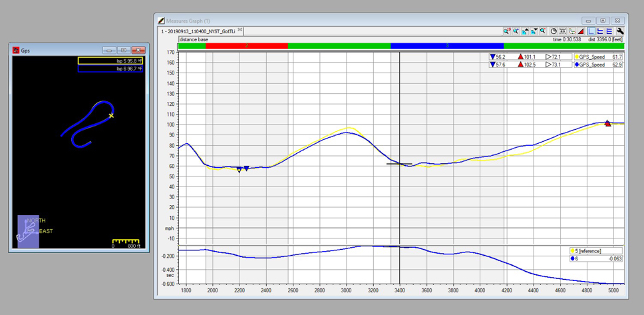Viewport: 644px width, 315px height.
Task: Select the mixed graph layout icon
Action: point(601,31)
